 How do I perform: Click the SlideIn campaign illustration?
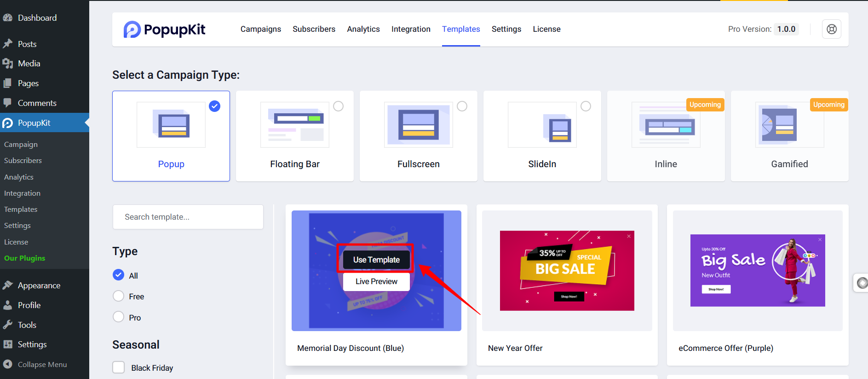tap(542, 125)
